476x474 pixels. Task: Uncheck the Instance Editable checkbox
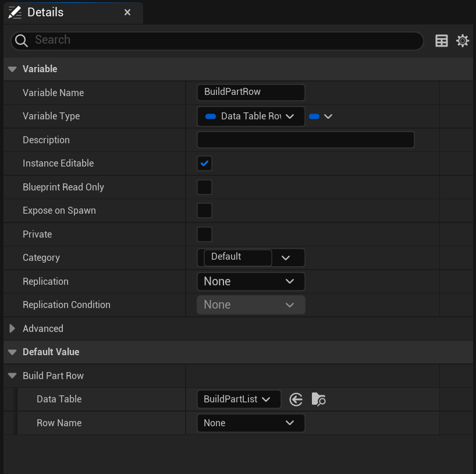click(204, 164)
